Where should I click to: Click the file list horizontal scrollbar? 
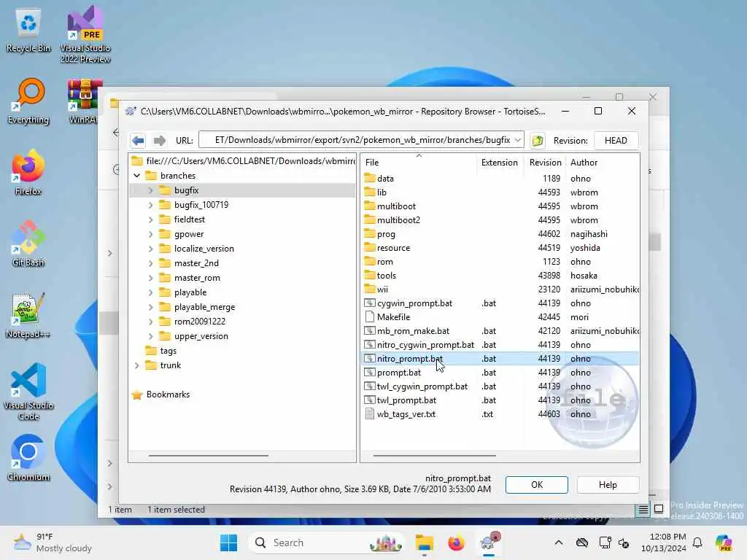click(434, 456)
